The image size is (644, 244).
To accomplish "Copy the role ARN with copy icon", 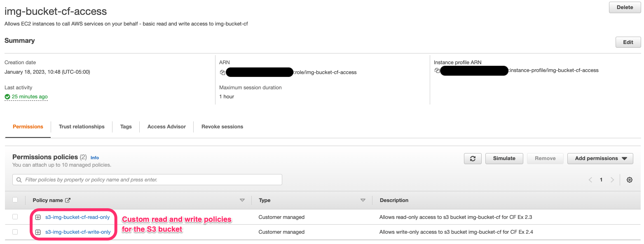I will point(222,72).
